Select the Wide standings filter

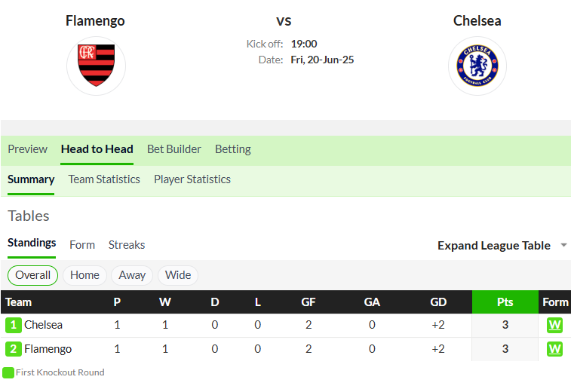[178, 275]
